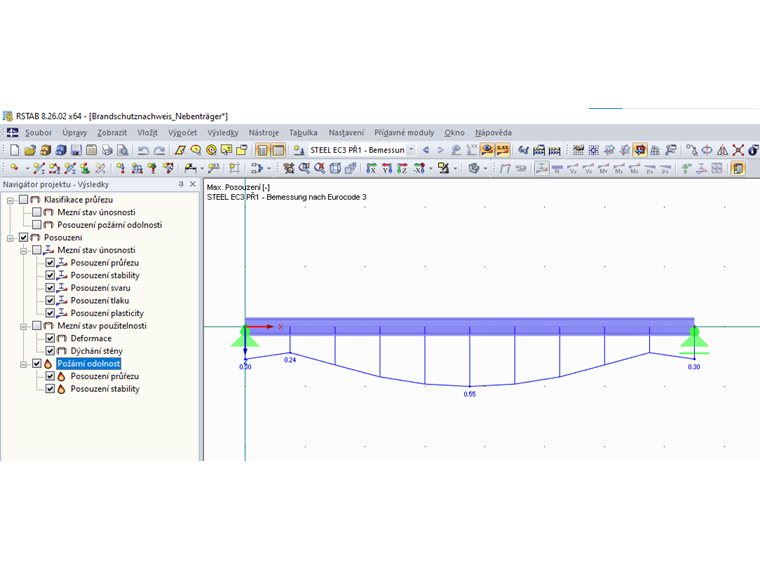Image resolution: width=760 pixels, height=570 pixels.
Task: Show the axial force N diagram
Action: click(x=557, y=169)
